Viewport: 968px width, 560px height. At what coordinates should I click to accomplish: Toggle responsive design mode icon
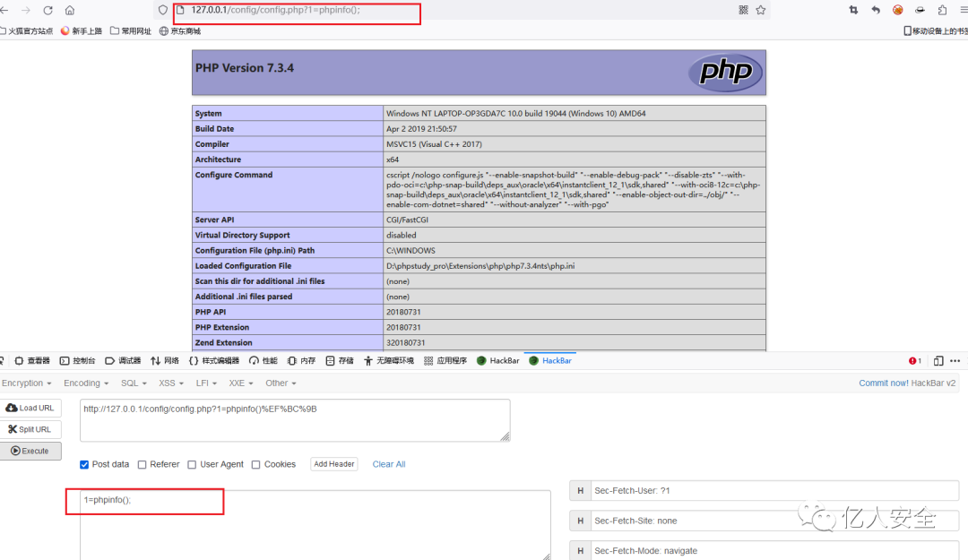(938, 360)
